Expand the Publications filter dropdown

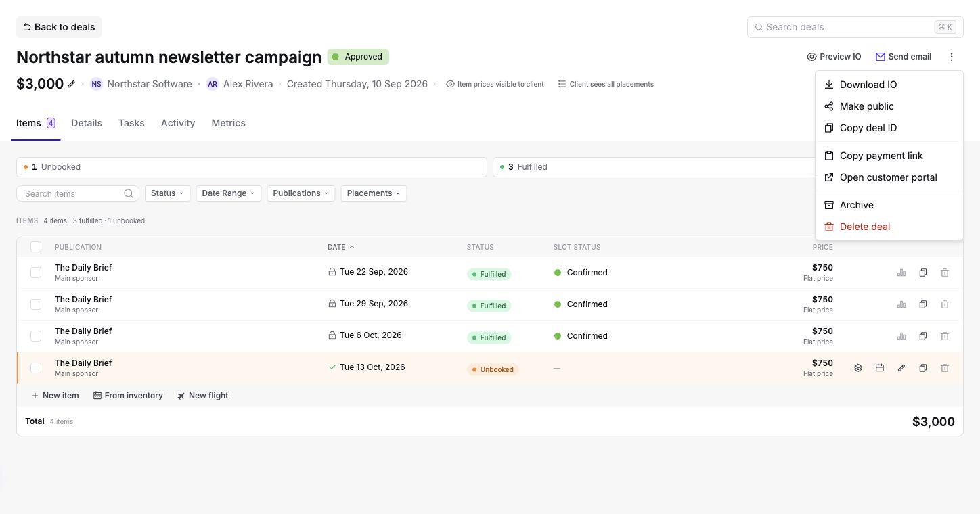pos(301,193)
